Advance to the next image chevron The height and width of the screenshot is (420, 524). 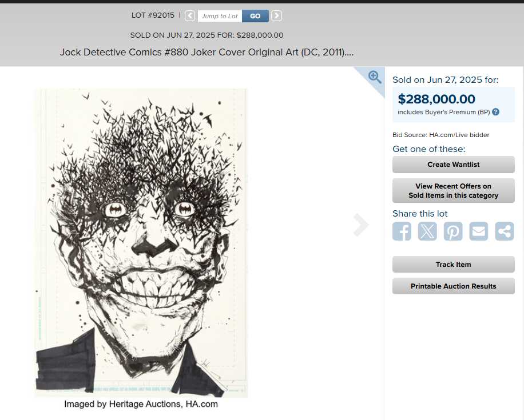(361, 225)
